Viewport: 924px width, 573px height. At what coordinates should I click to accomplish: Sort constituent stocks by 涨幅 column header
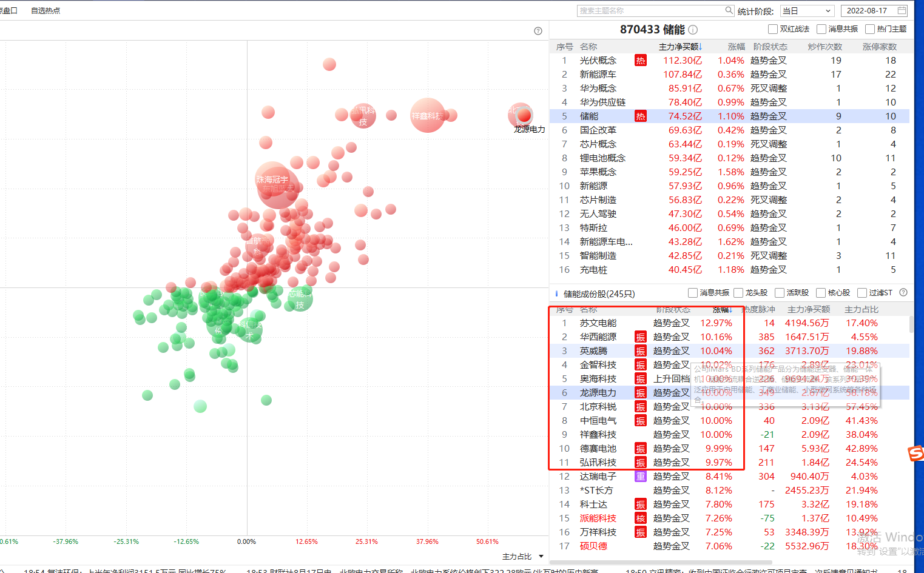click(722, 310)
